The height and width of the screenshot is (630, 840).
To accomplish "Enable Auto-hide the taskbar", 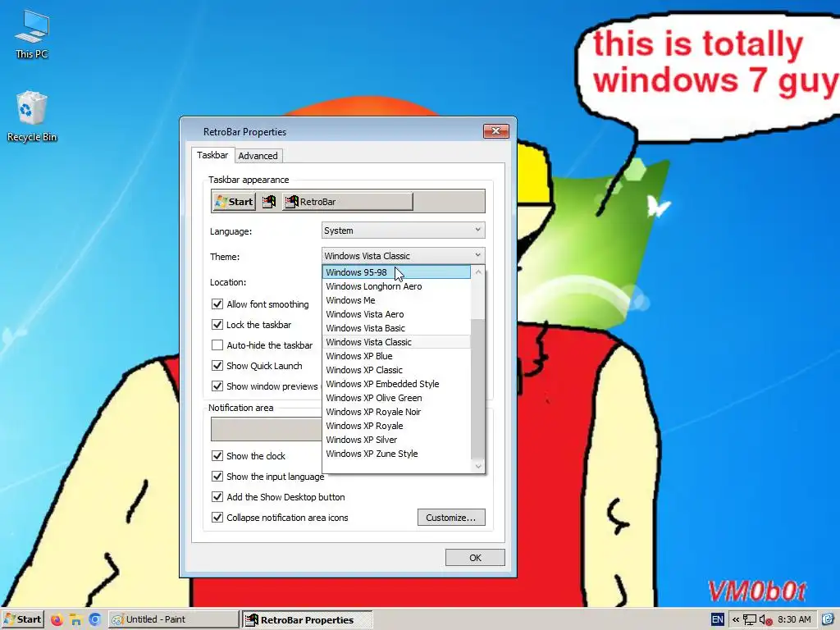I will coord(217,345).
